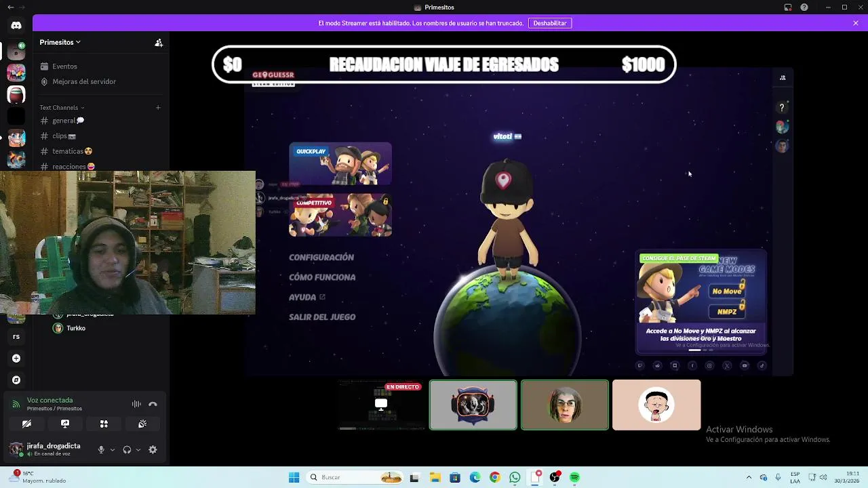Open GeoGuessr Instagram social icon
This screenshot has width=868, height=488.
[709, 366]
